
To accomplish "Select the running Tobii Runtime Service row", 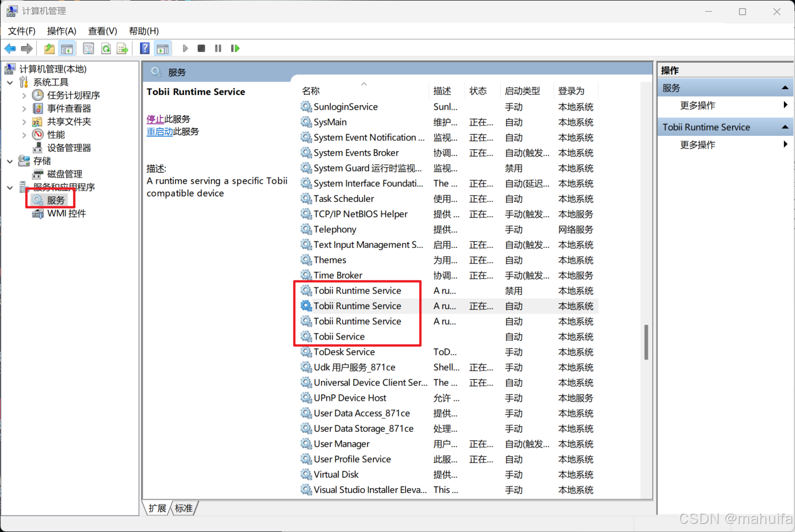I will pos(448,306).
